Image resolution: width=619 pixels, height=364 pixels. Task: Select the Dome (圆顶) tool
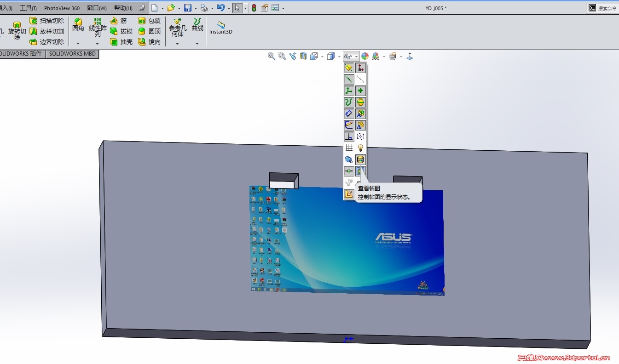click(x=150, y=31)
